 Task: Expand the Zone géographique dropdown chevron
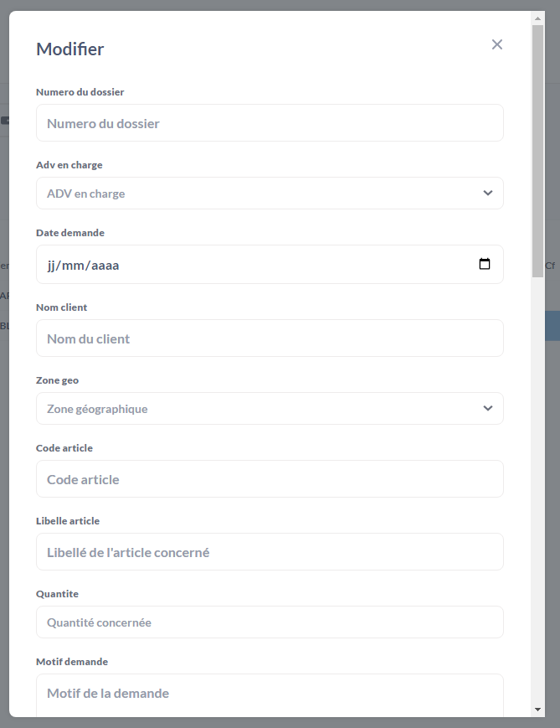click(x=488, y=408)
